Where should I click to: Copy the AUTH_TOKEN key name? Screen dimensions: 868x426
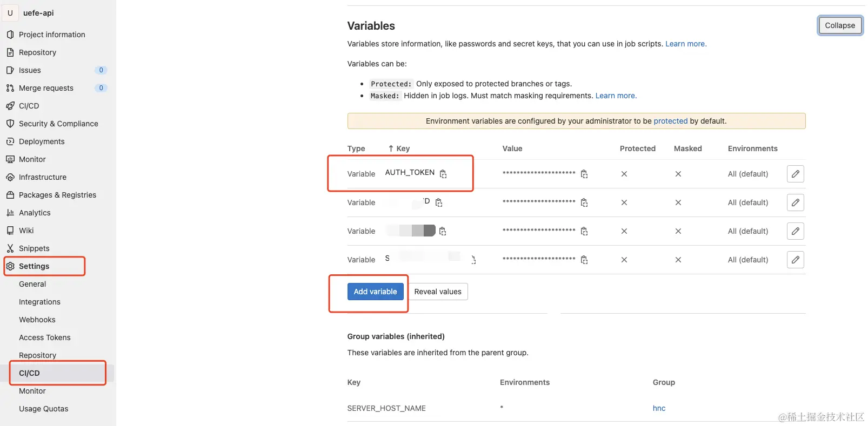(x=443, y=174)
